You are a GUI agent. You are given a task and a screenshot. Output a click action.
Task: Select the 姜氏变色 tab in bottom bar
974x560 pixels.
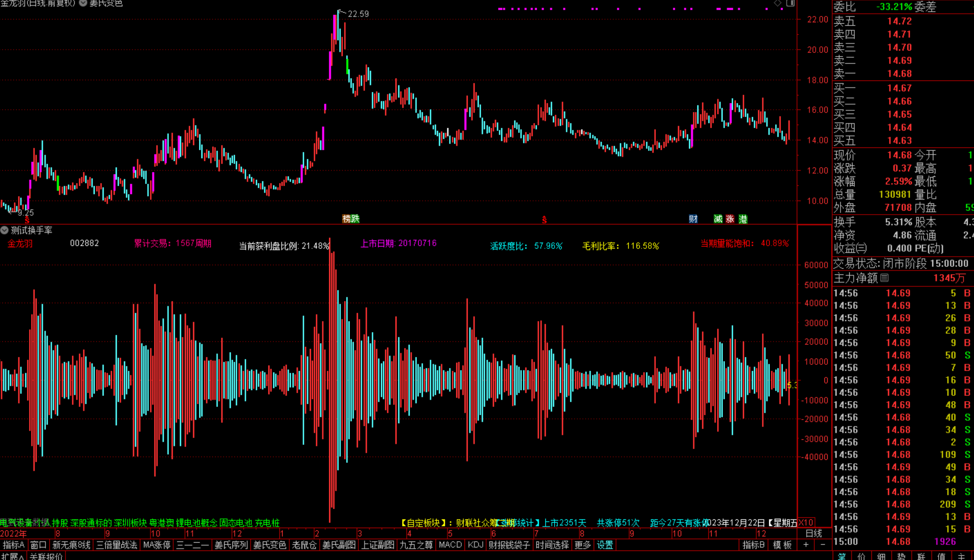270,545
